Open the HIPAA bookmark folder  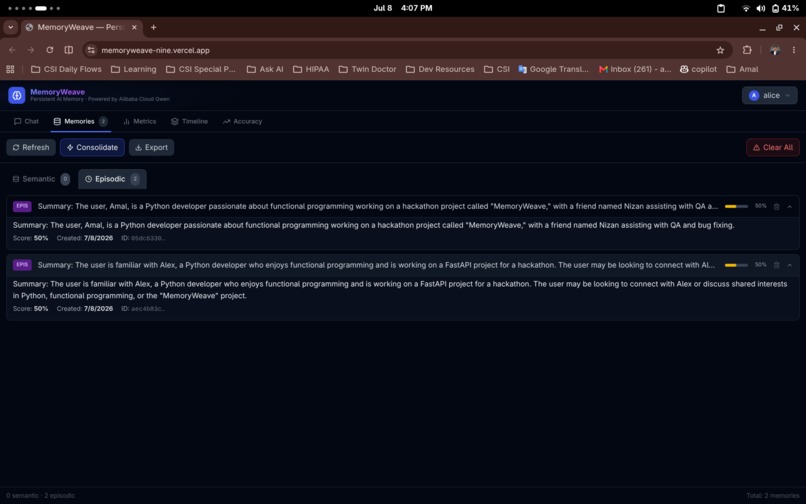point(311,69)
